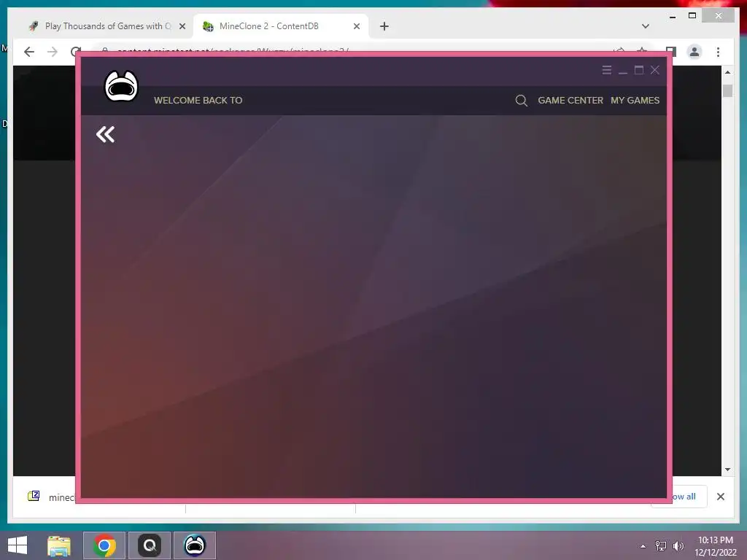This screenshot has width=747, height=560.
Task: Expand Chrome tab search dropdown arrow
Action: tap(645, 26)
